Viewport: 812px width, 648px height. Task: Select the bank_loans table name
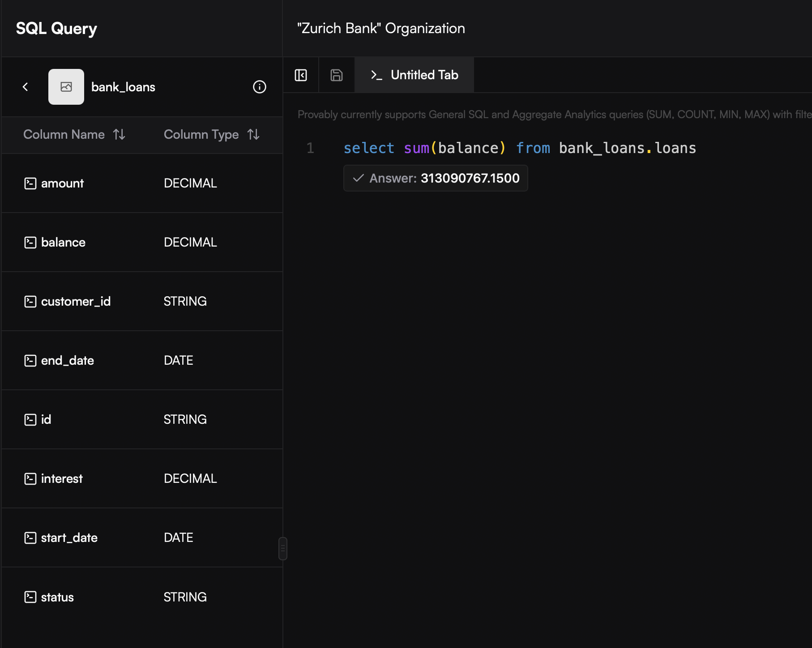pos(123,87)
